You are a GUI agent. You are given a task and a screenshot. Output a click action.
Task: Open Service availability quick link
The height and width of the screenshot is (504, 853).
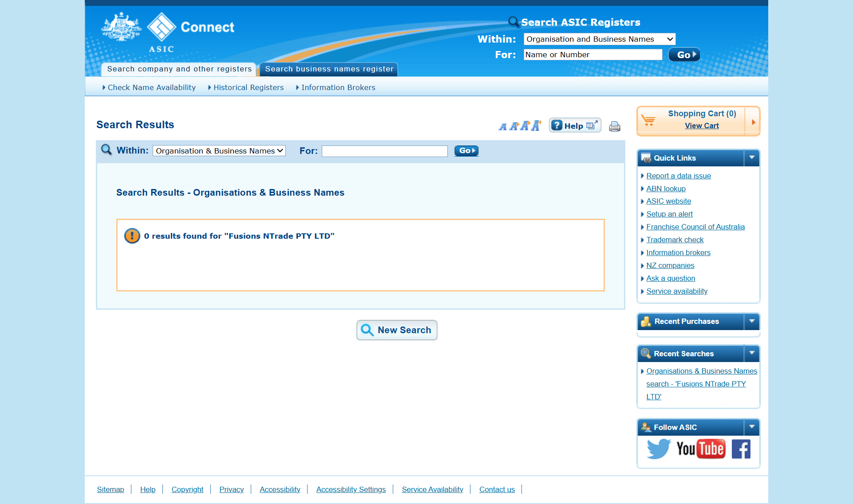677,291
